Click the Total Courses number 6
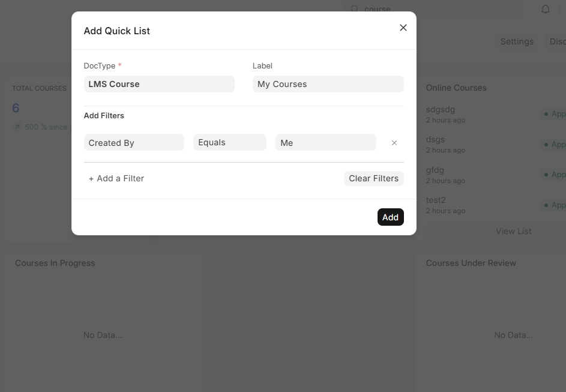The height and width of the screenshot is (392, 566). (x=16, y=108)
